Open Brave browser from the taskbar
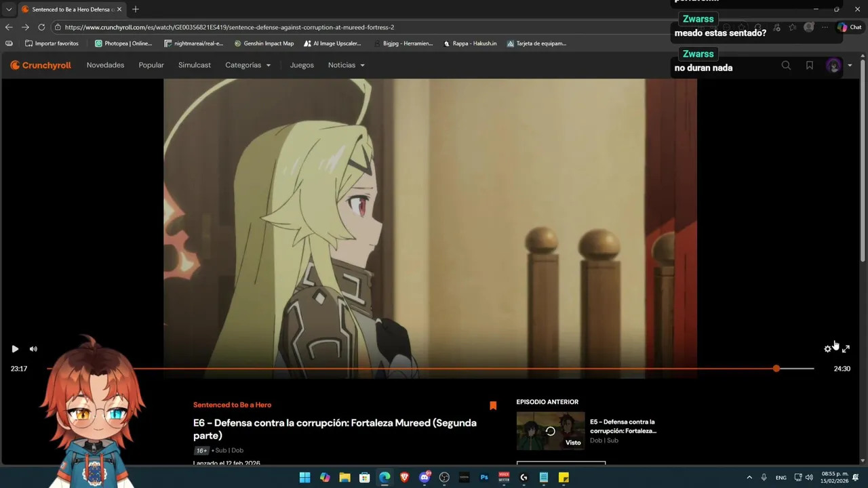The height and width of the screenshot is (488, 868). (x=405, y=477)
